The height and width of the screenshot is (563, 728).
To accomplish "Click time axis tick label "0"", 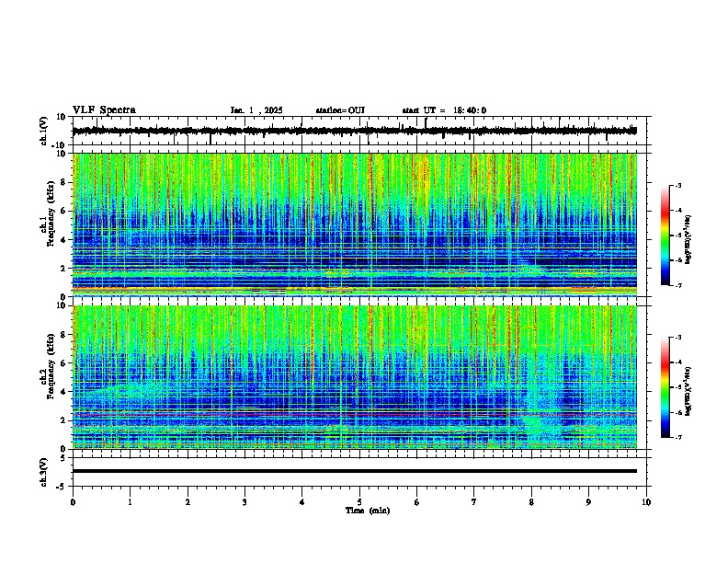I will pyautogui.click(x=73, y=502).
